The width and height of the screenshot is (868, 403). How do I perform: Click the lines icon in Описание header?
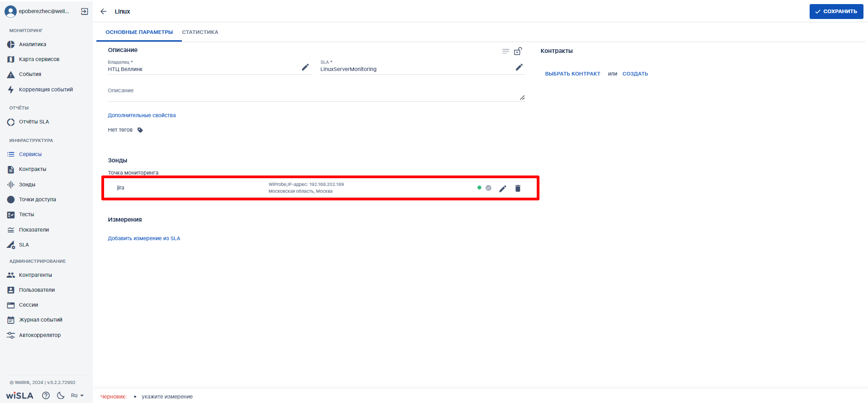(506, 51)
